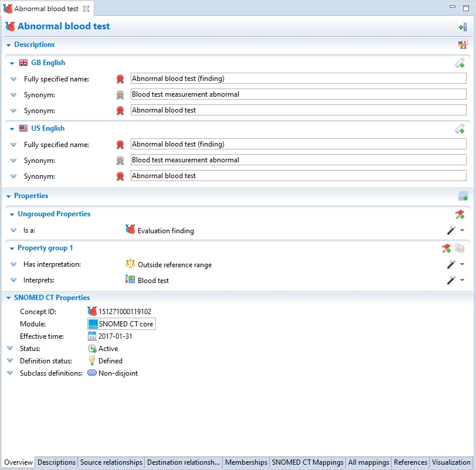
Task: Click the copy Property group 1 icon
Action: [460, 248]
